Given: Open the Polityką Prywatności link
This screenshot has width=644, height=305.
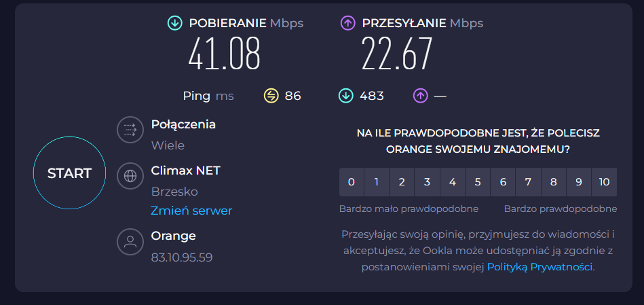Looking at the screenshot, I should click(x=540, y=267).
